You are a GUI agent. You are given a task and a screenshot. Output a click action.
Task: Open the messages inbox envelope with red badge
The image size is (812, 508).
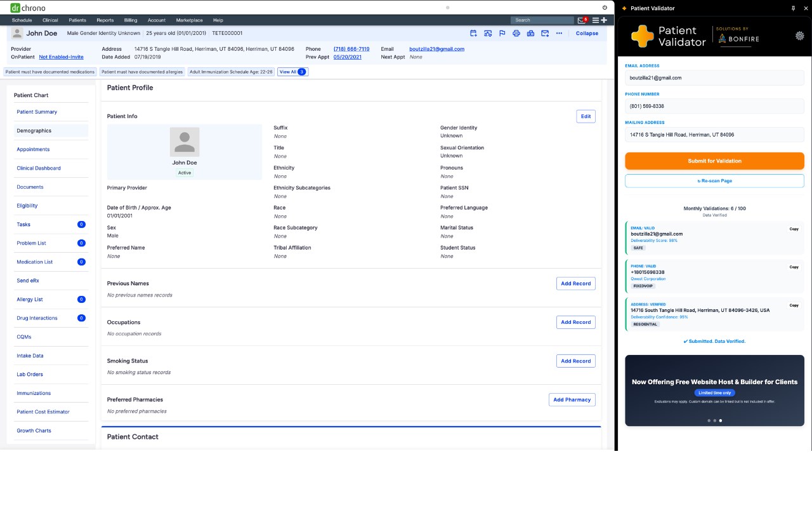click(x=582, y=20)
